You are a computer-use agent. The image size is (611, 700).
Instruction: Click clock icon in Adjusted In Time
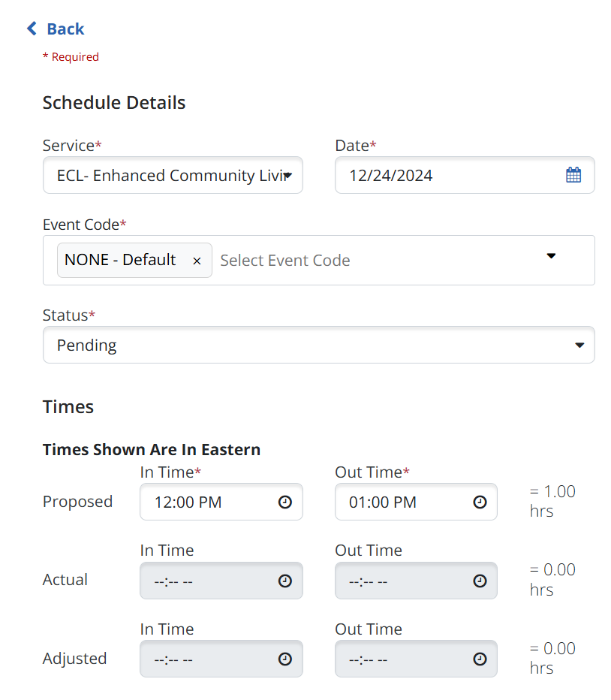pyautogui.click(x=285, y=659)
